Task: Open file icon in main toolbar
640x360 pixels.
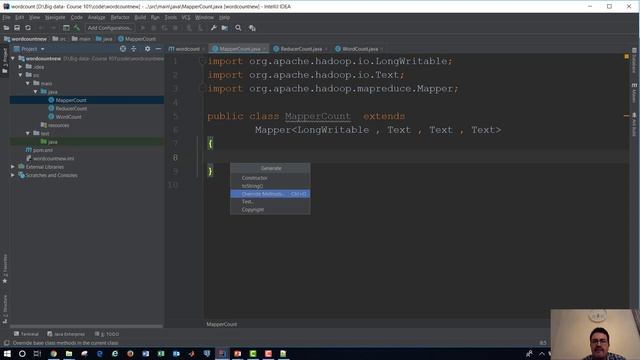Action: (x=6, y=28)
